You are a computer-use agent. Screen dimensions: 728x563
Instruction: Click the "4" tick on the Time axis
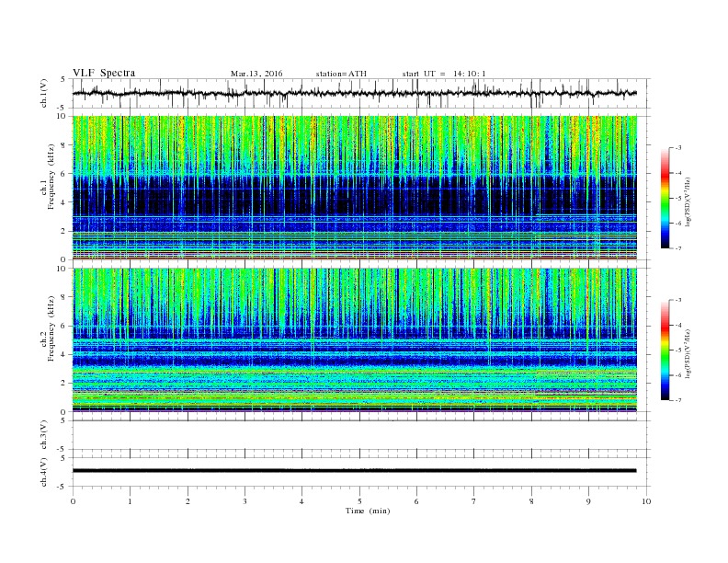(302, 501)
